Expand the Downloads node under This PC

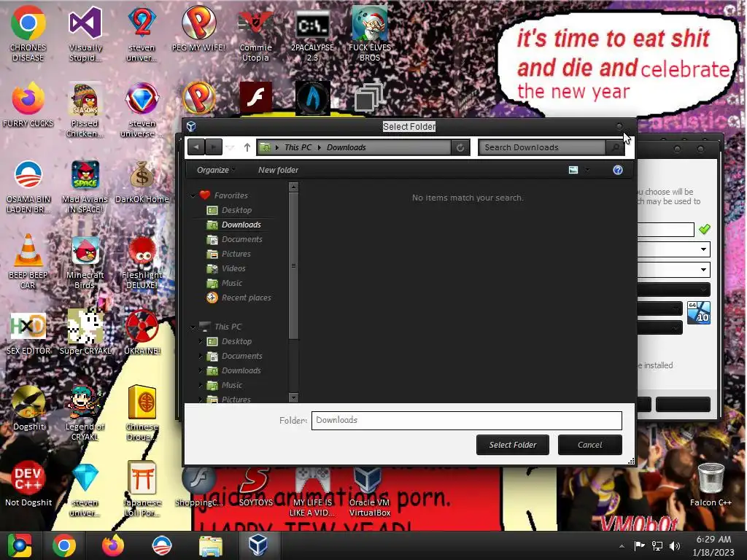tap(201, 370)
